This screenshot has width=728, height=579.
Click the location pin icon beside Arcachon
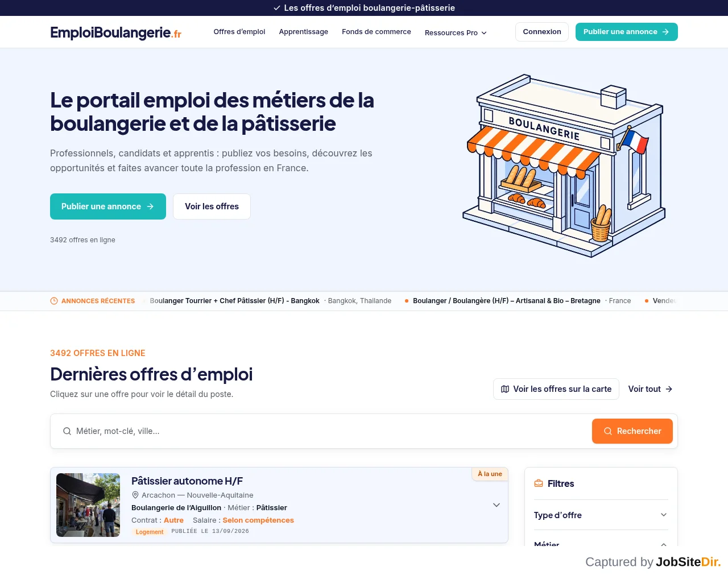click(x=135, y=495)
